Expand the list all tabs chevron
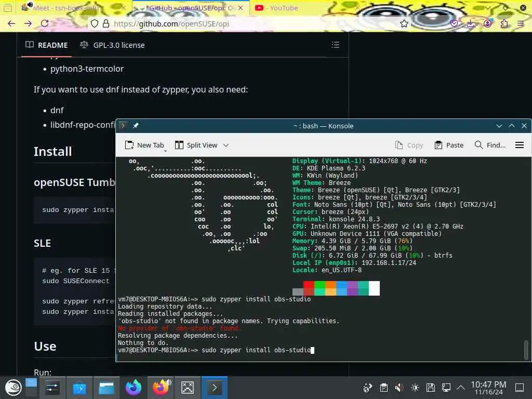The image size is (532, 399). [x=488, y=7]
